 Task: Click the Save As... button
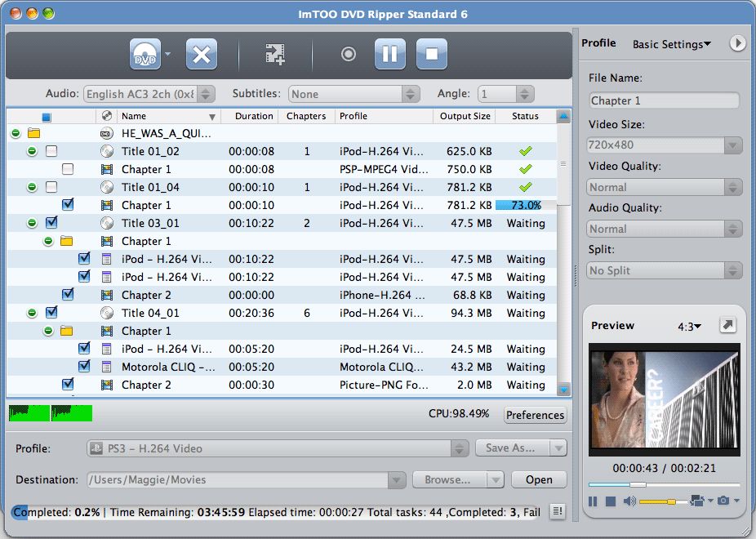[512, 448]
